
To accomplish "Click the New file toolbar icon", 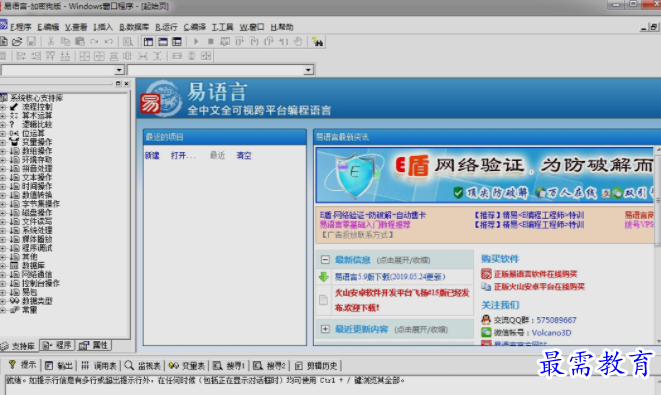I will pos(3,41).
